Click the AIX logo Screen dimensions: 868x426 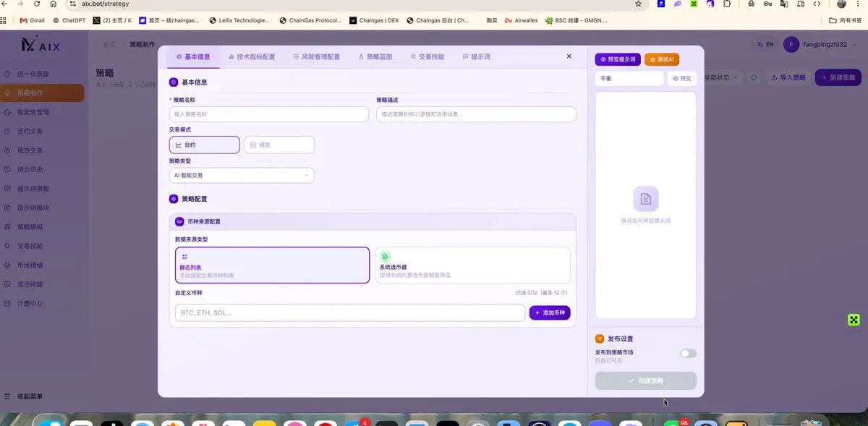pos(41,45)
